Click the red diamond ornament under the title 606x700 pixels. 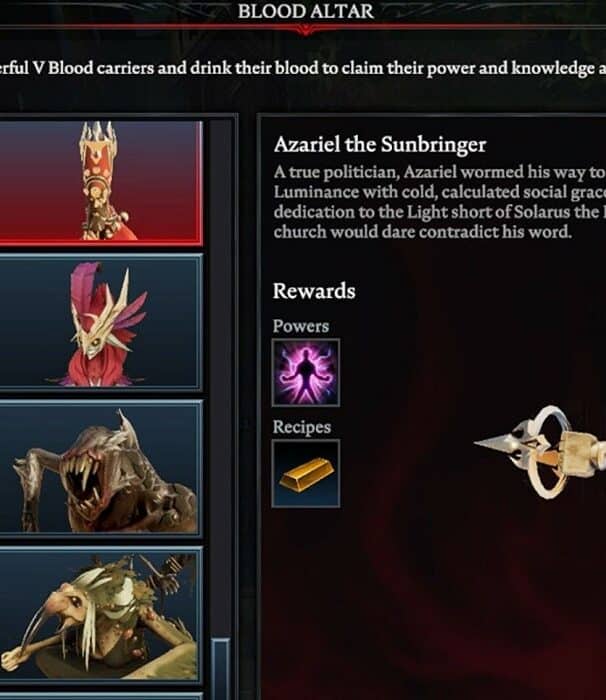point(306,30)
